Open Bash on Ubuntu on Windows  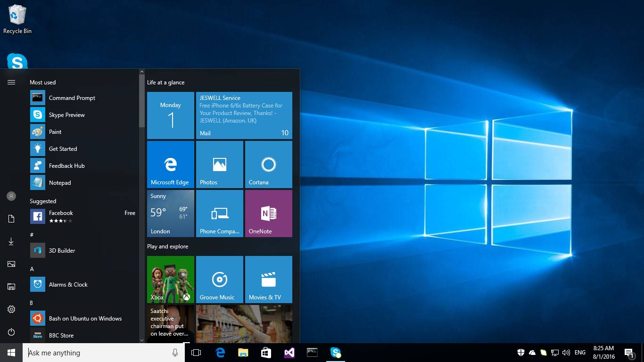(84, 319)
